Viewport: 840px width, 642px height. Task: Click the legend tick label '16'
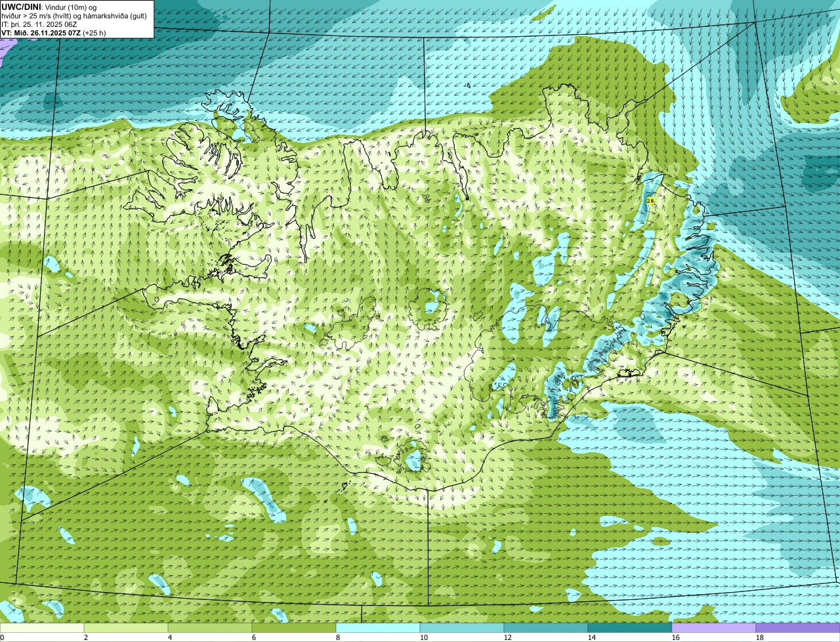676,637
